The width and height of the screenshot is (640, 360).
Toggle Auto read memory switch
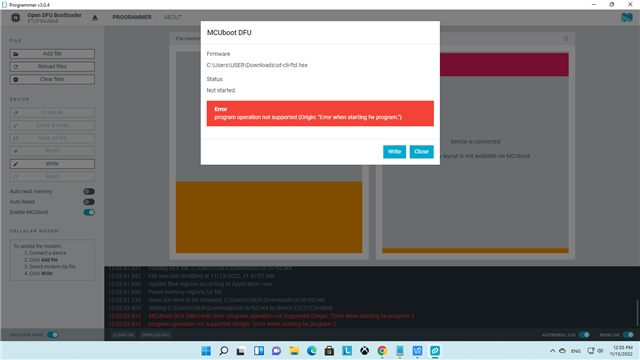(x=89, y=191)
